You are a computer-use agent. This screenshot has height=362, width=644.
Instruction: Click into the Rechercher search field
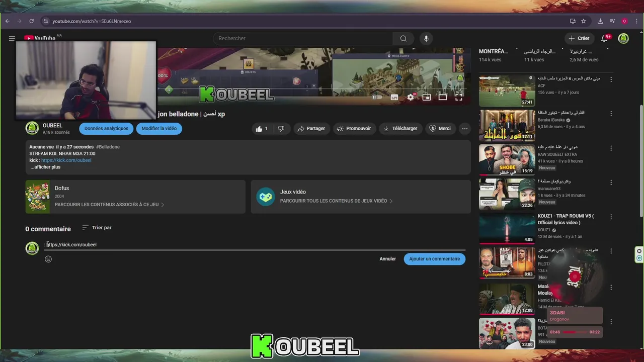click(303, 38)
